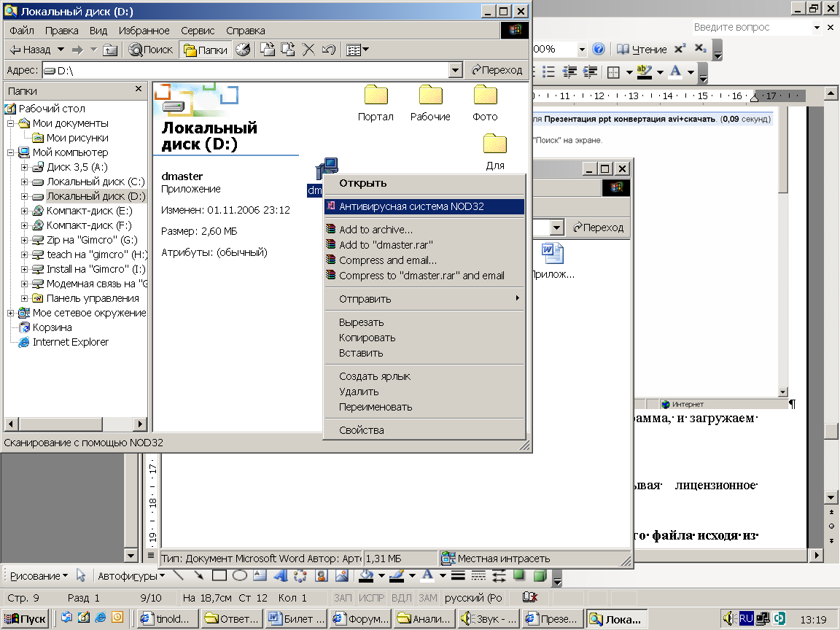
Task: Expand Локальный диск (C:) node
Action: click(24, 182)
